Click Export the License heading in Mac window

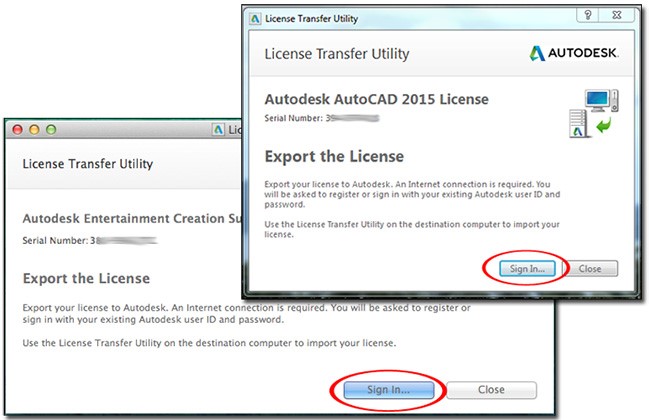click(86, 278)
